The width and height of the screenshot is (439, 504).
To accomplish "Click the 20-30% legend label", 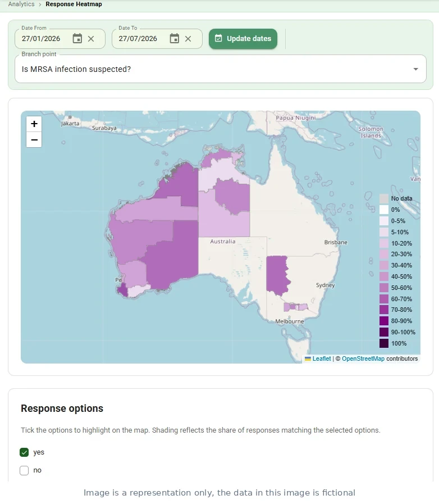I will point(401,255).
